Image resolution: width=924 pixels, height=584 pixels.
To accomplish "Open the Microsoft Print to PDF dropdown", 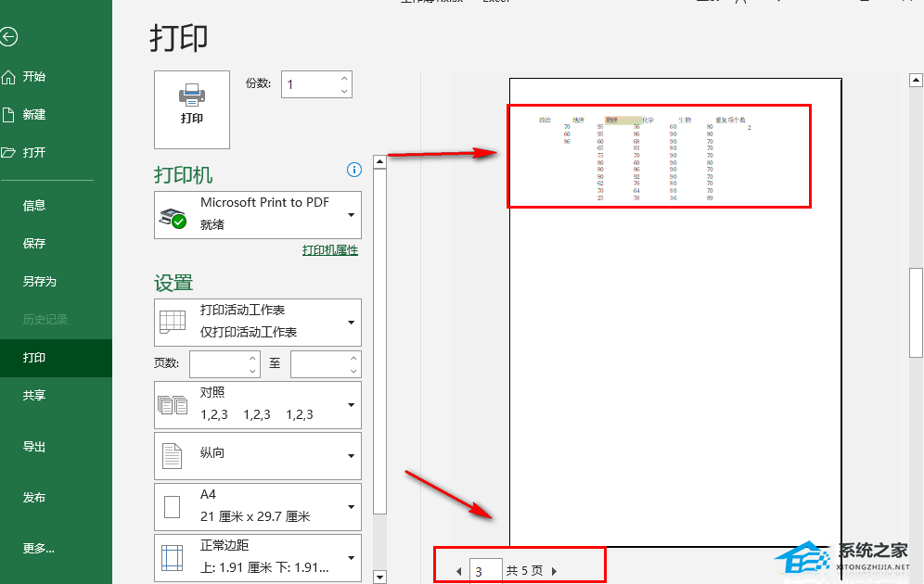I will tap(258, 215).
